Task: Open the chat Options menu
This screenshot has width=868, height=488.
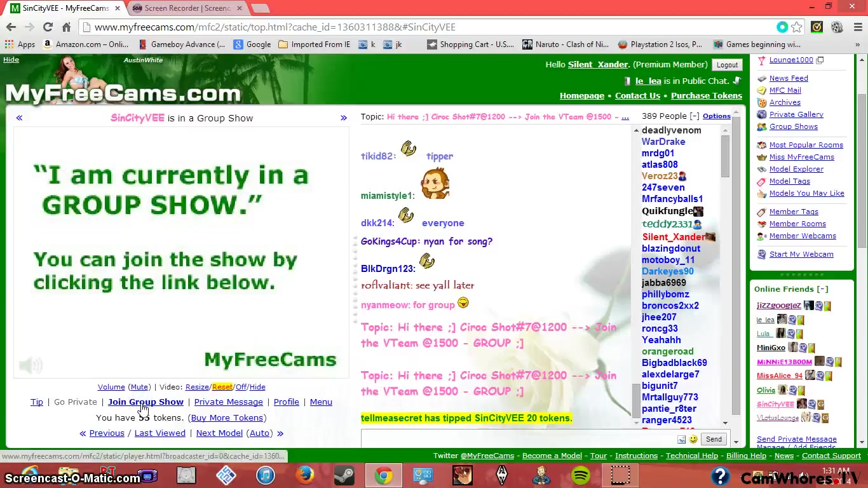Action: (716, 116)
